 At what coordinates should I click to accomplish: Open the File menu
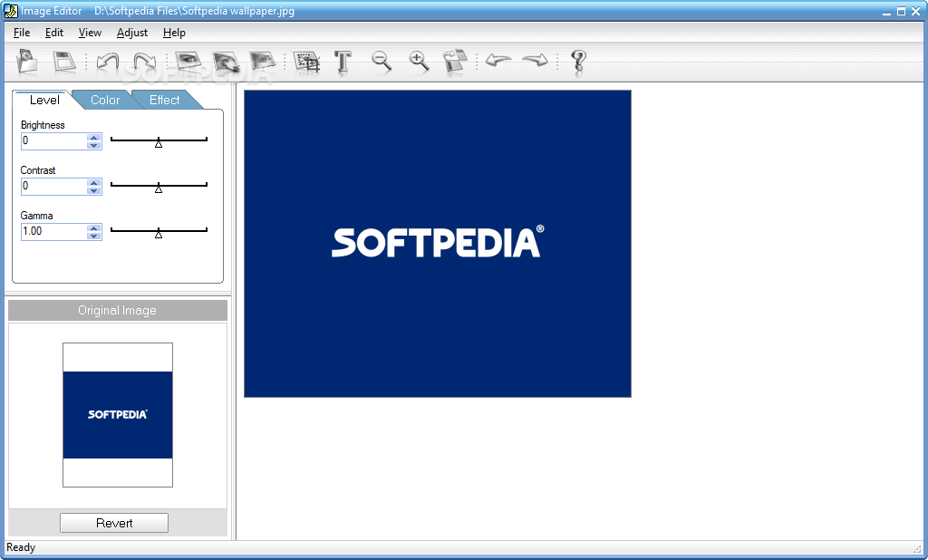[22, 33]
